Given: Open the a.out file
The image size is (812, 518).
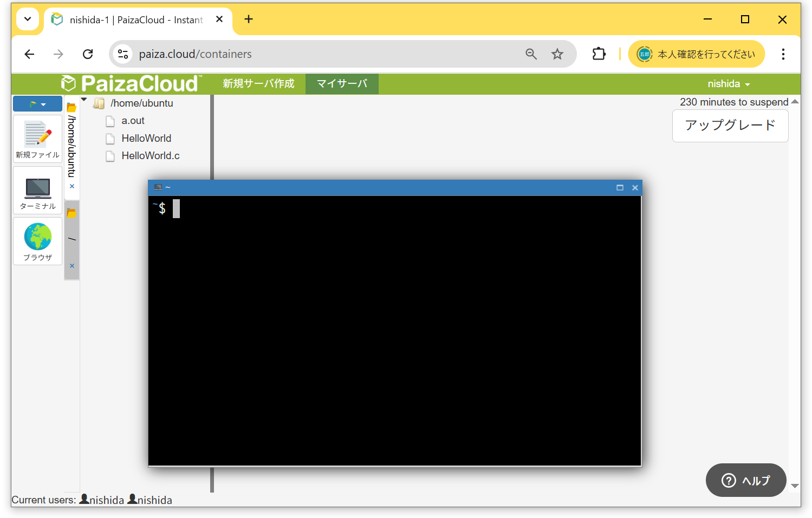Looking at the screenshot, I should [x=133, y=121].
